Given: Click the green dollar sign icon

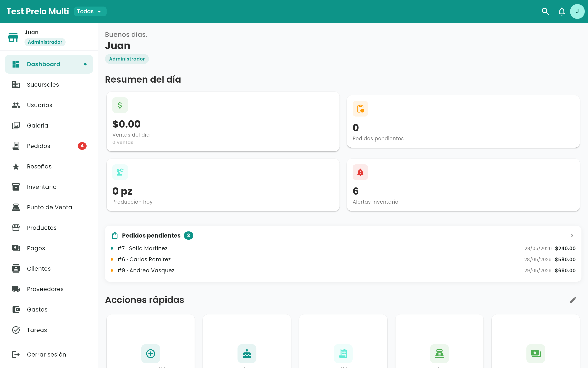Looking at the screenshot, I should [120, 105].
